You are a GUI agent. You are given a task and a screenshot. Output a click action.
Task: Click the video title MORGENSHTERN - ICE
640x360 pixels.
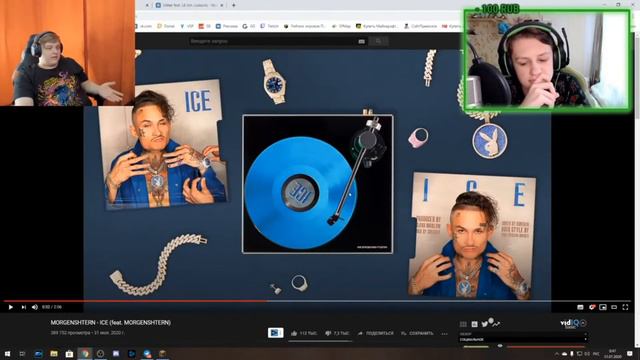tap(111, 322)
